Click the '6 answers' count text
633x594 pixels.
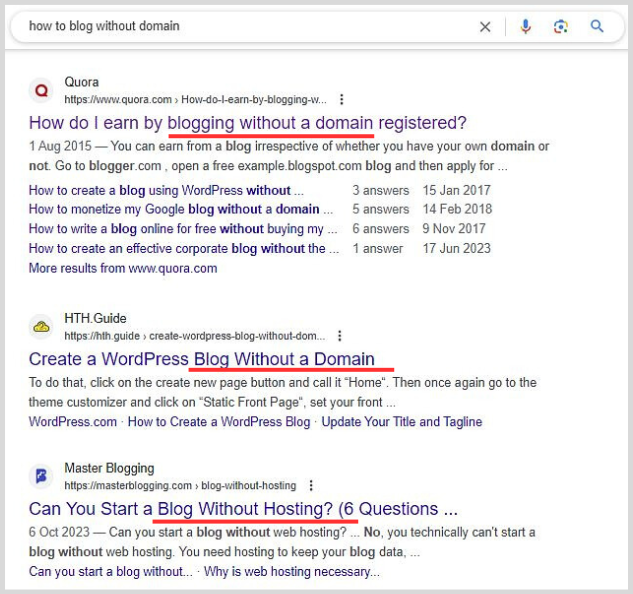tap(381, 229)
